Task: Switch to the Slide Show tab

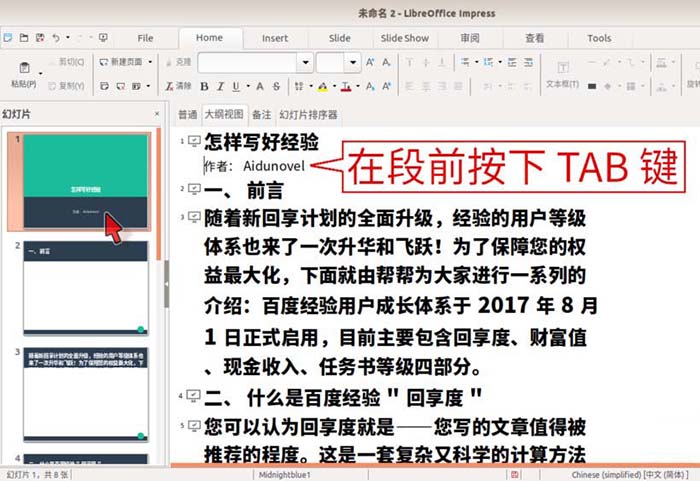Action: click(405, 38)
